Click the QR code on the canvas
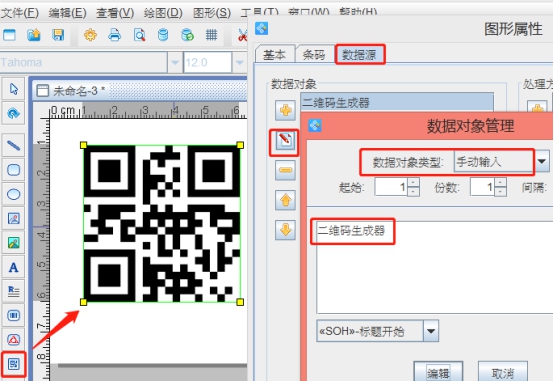Screen dimensions: 554x381 click(x=162, y=223)
